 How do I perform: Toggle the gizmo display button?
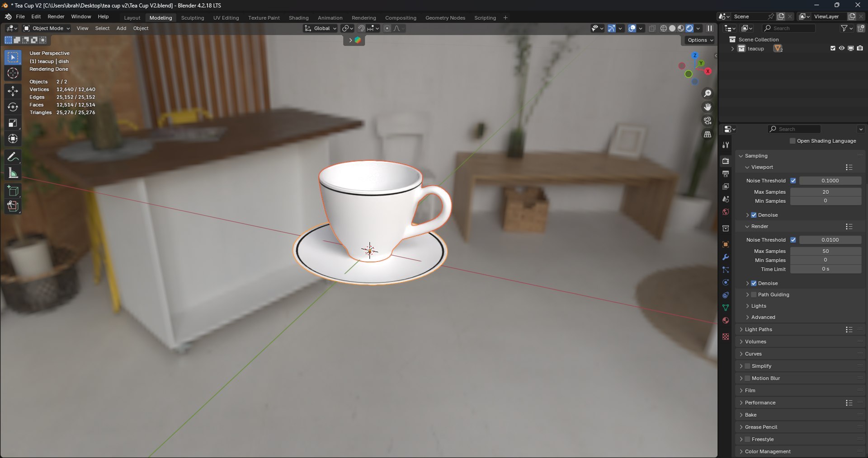click(611, 28)
